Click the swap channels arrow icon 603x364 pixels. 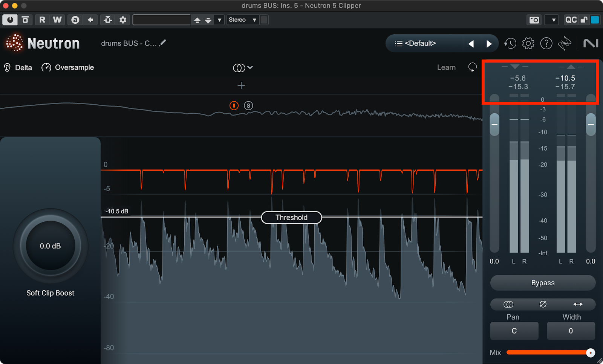click(x=578, y=304)
